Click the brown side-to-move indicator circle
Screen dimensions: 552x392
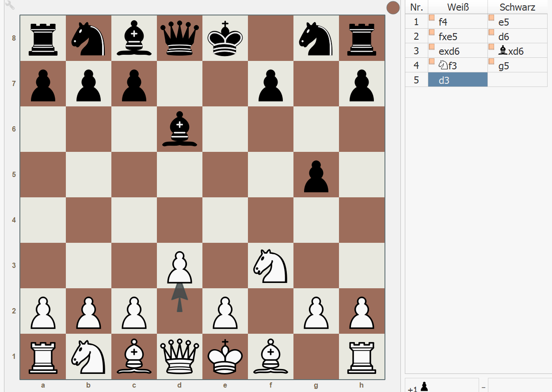[393, 8]
